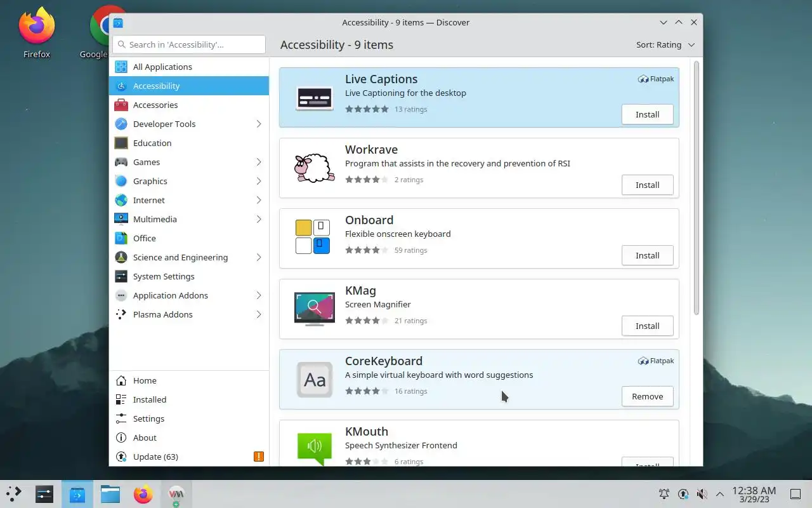Click the System Settings category icon
This screenshot has height=508, width=812.
pyautogui.click(x=121, y=276)
